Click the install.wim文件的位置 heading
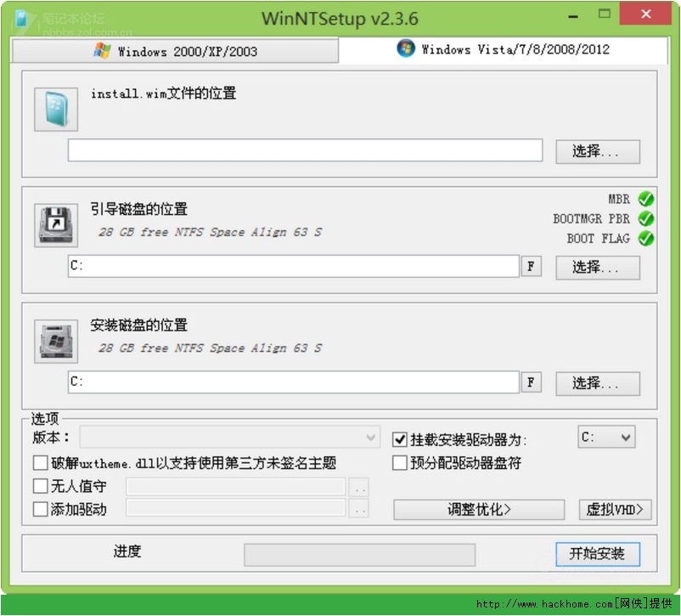Viewport: 681px width, 616px height. point(164,93)
